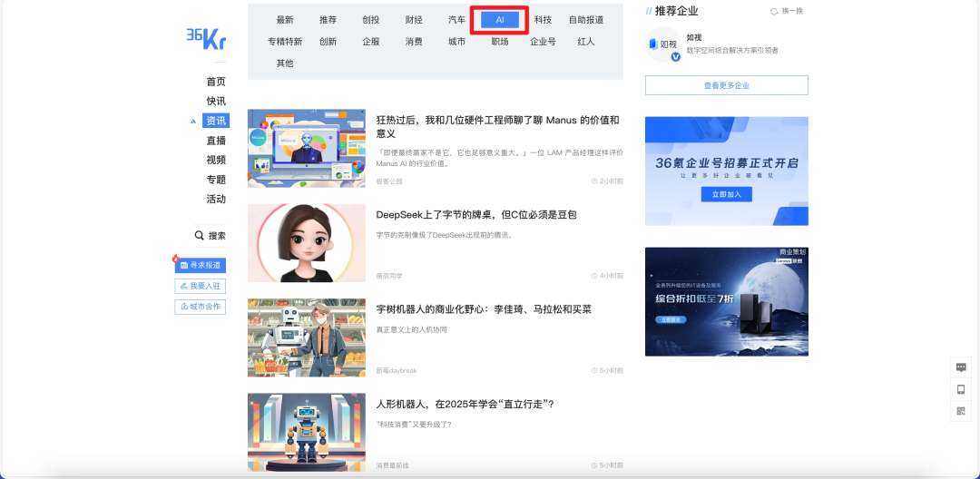Select the 推荐 category tab

[328, 20]
